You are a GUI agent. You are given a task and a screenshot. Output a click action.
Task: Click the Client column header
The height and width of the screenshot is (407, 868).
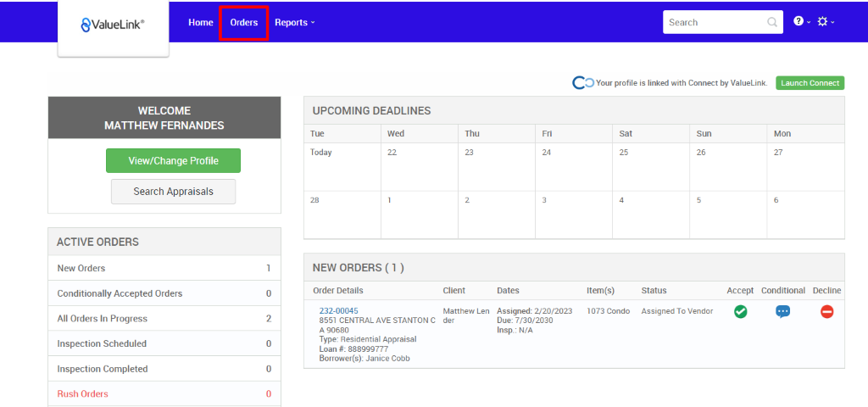point(454,291)
